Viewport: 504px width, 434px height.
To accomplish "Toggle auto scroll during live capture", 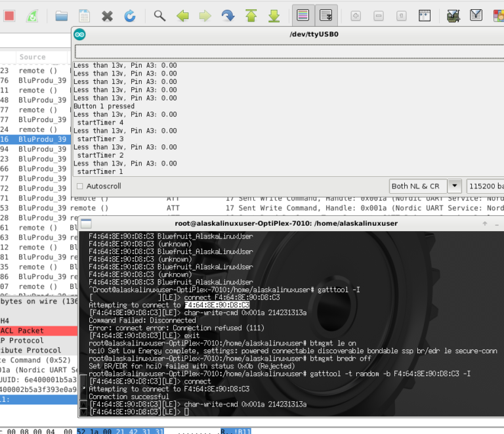I will click(x=325, y=15).
